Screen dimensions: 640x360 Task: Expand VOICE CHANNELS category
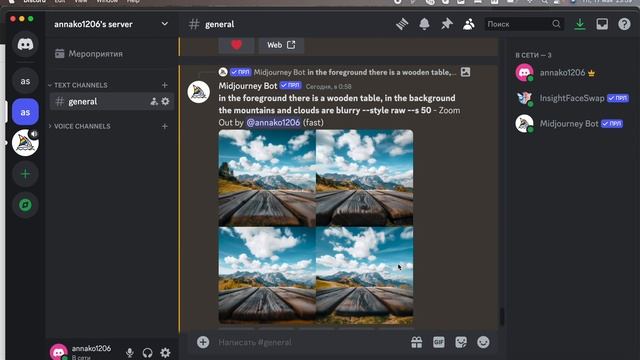(x=79, y=126)
